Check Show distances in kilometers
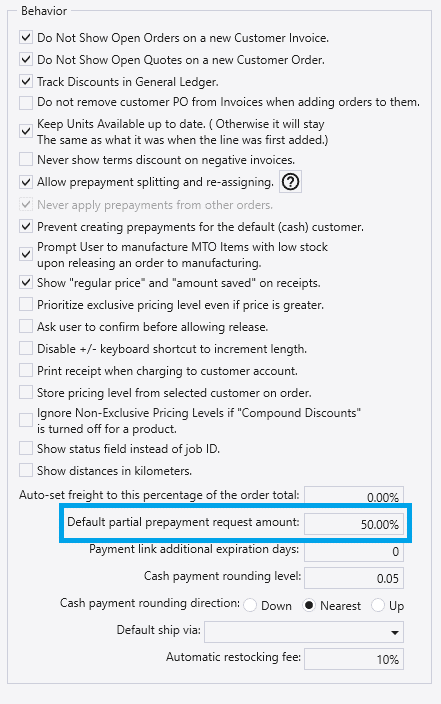Image resolution: width=441 pixels, height=704 pixels. coord(26,471)
